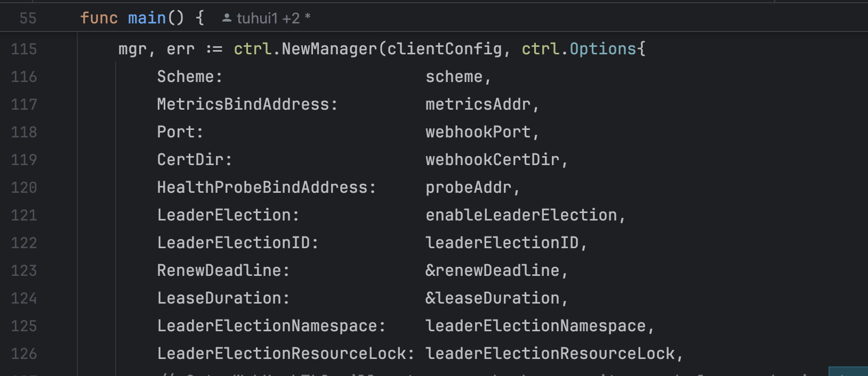868x376 pixels.
Task: Click the webhookPort value
Action: point(478,132)
